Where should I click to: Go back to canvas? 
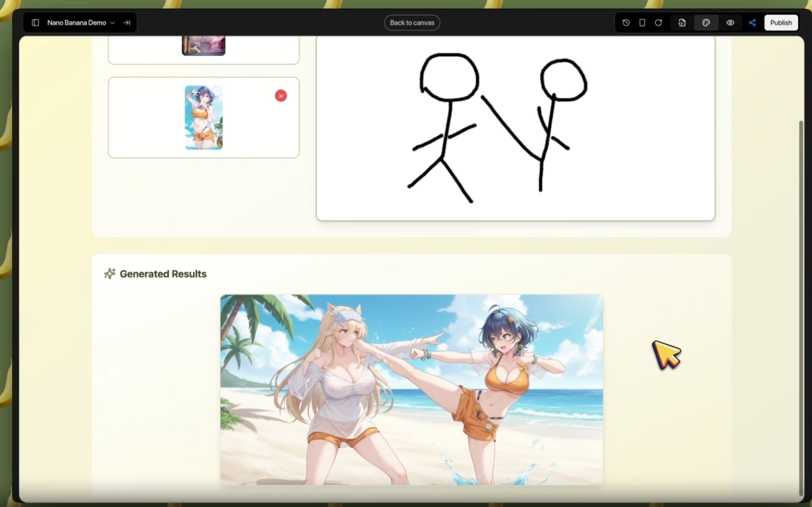click(412, 23)
